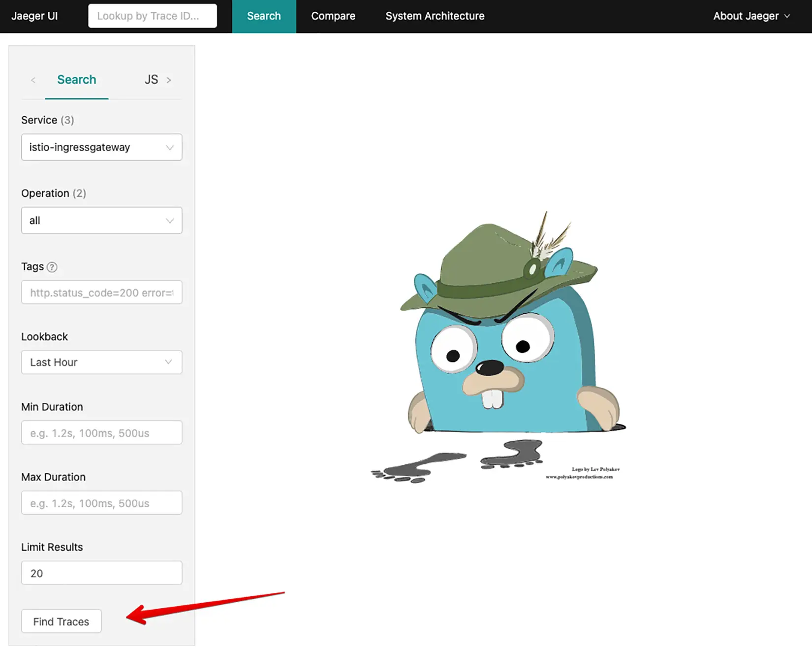Expand the Operation dropdown set to all

[101, 220]
